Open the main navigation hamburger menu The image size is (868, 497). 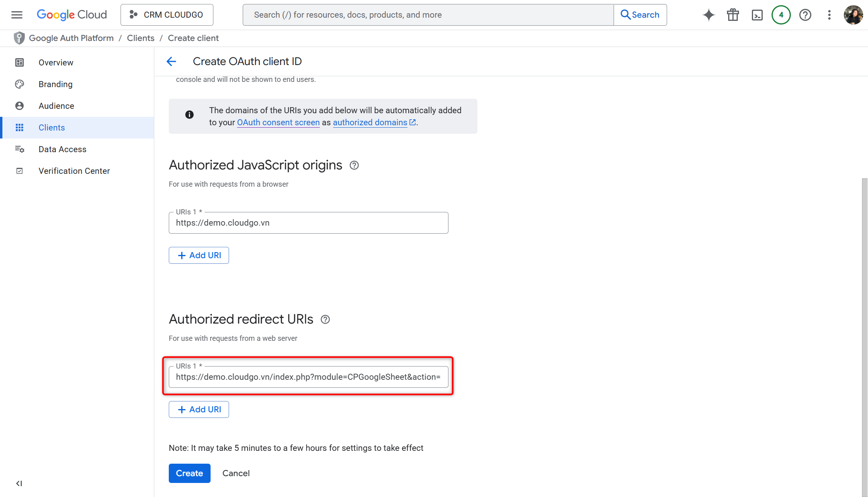click(16, 14)
